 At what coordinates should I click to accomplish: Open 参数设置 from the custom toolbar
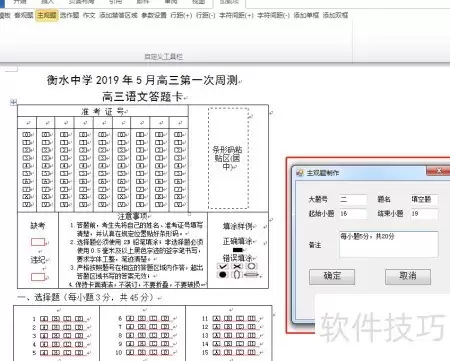pos(154,15)
